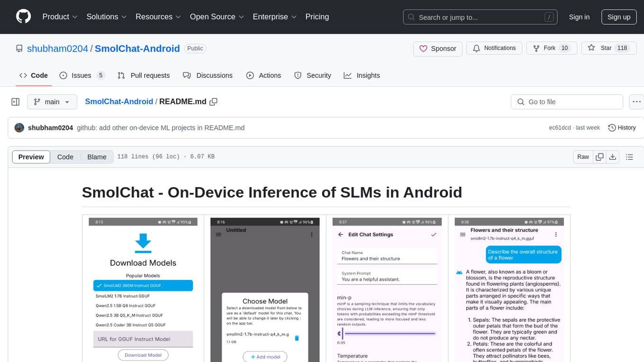Open the more file actions ellipsis menu

tap(636, 102)
